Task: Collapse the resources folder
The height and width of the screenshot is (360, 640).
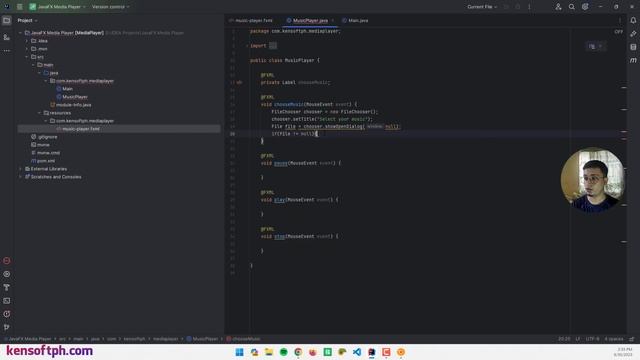Action: coord(40,113)
